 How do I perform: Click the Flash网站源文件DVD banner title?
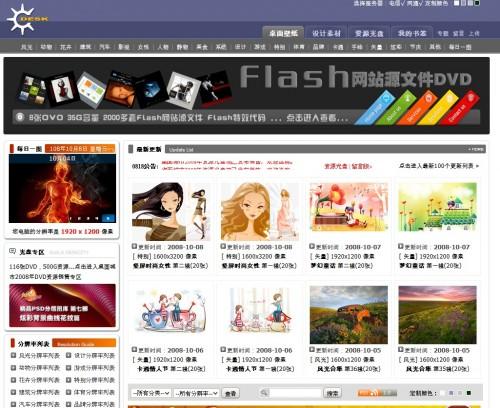pyautogui.click(x=355, y=77)
